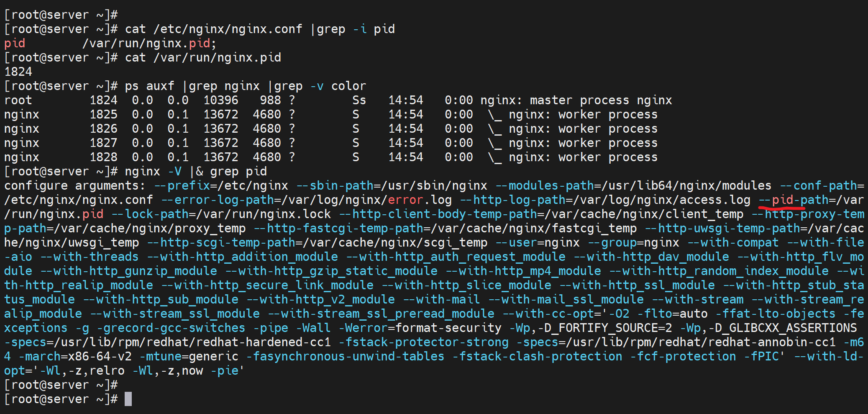Click the --with-http_v2_module argument
The image size is (868, 414).
tap(321, 300)
